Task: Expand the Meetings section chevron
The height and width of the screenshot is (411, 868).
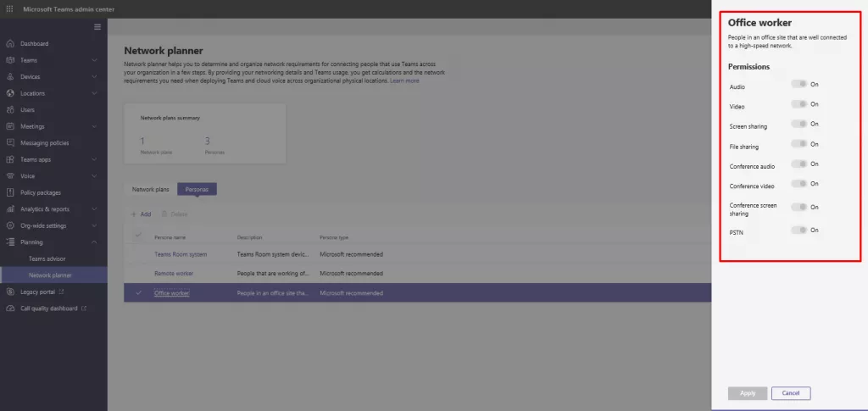Action: (x=94, y=127)
